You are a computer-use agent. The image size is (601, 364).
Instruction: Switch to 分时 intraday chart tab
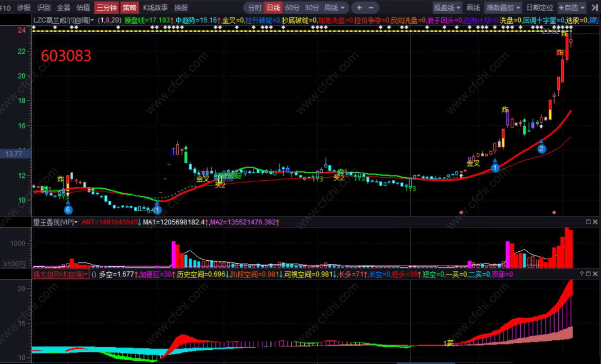pyautogui.click(x=255, y=8)
